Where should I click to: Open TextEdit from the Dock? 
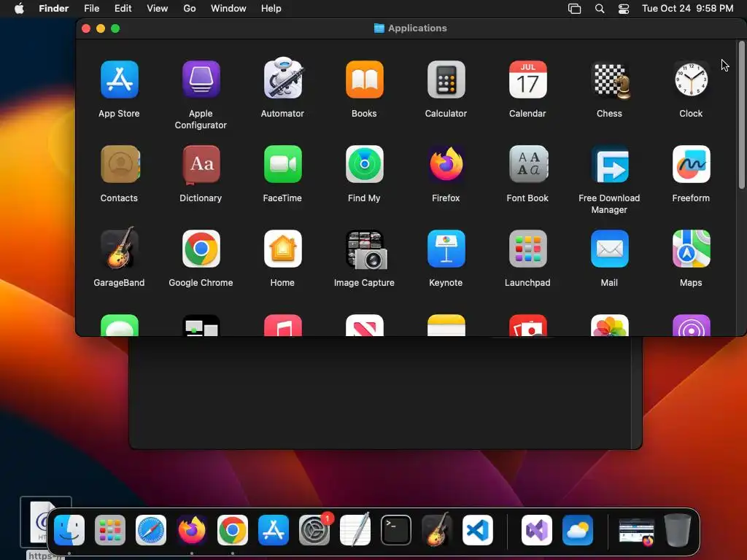click(355, 529)
